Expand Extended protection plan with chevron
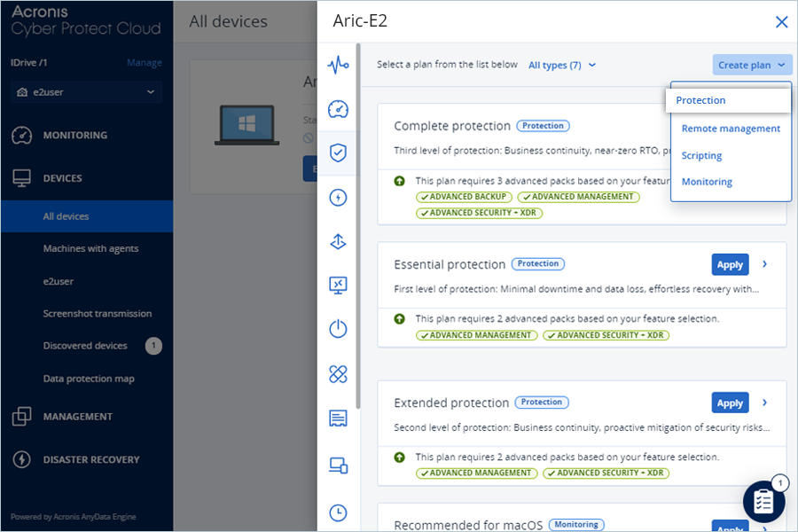This screenshot has width=798, height=532. [765, 403]
